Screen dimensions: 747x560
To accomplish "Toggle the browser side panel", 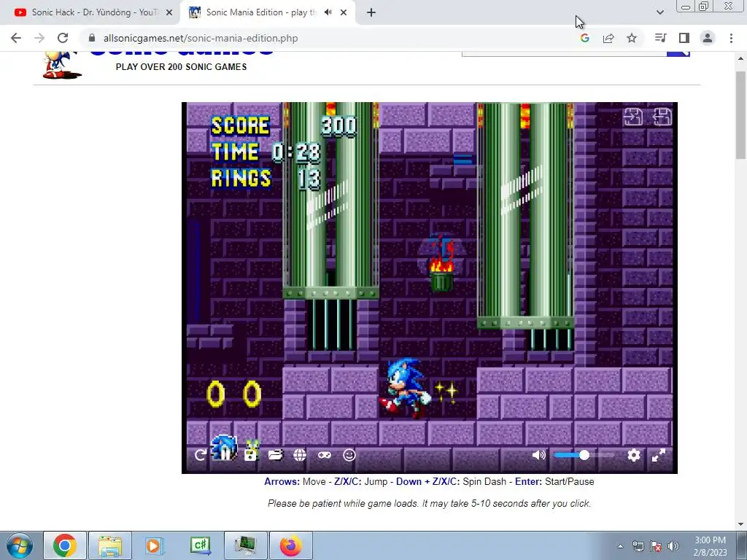I will 684,38.
